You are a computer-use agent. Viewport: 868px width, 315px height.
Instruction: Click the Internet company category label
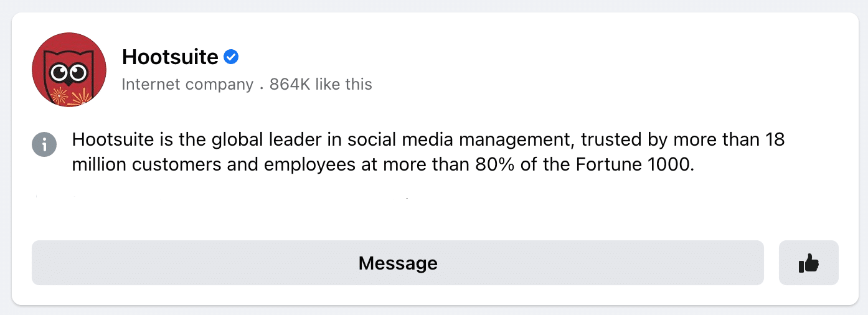[x=187, y=84]
